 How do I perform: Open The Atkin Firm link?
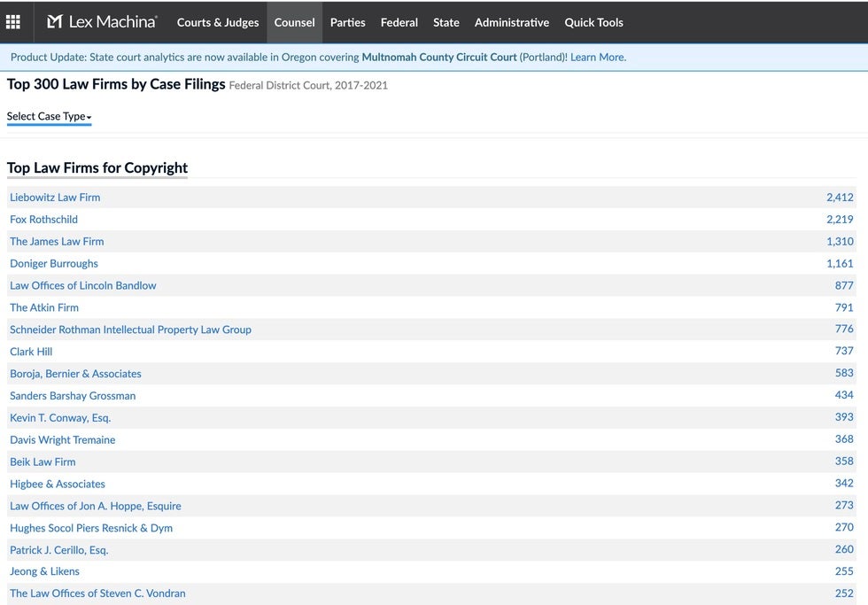click(44, 307)
